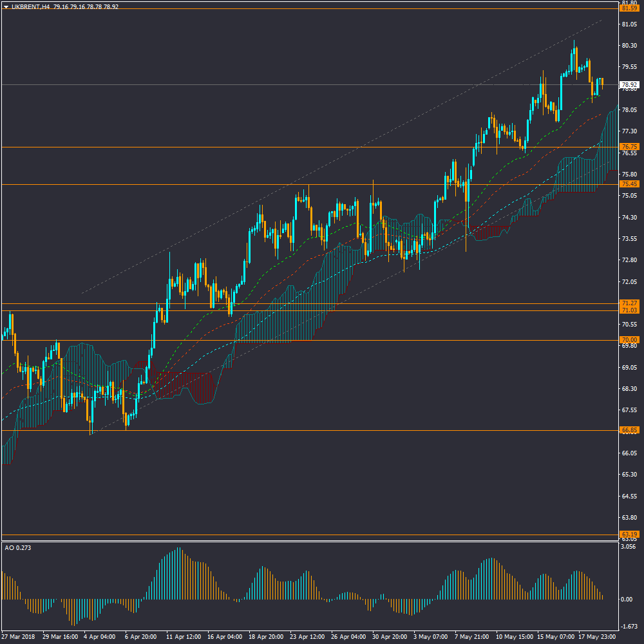Click the current price label 78.92
Viewport: 644px width, 644px height.
click(x=629, y=85)
